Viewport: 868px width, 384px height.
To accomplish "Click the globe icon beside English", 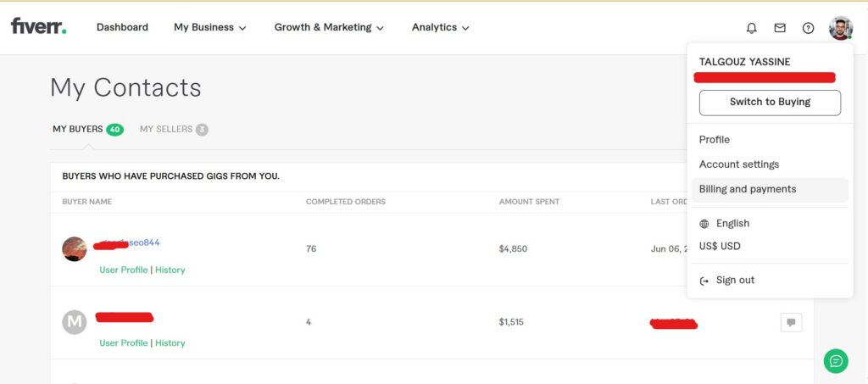I will point(704,224).
